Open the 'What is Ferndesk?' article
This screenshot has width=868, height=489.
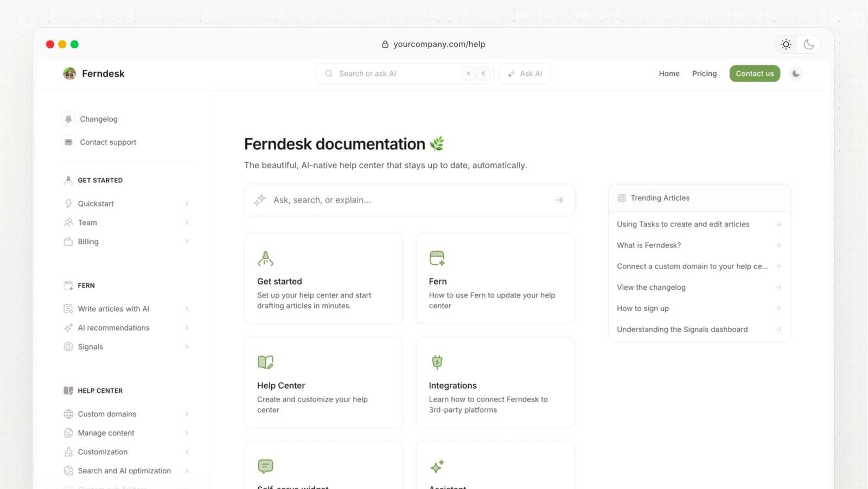pos(699,245)
